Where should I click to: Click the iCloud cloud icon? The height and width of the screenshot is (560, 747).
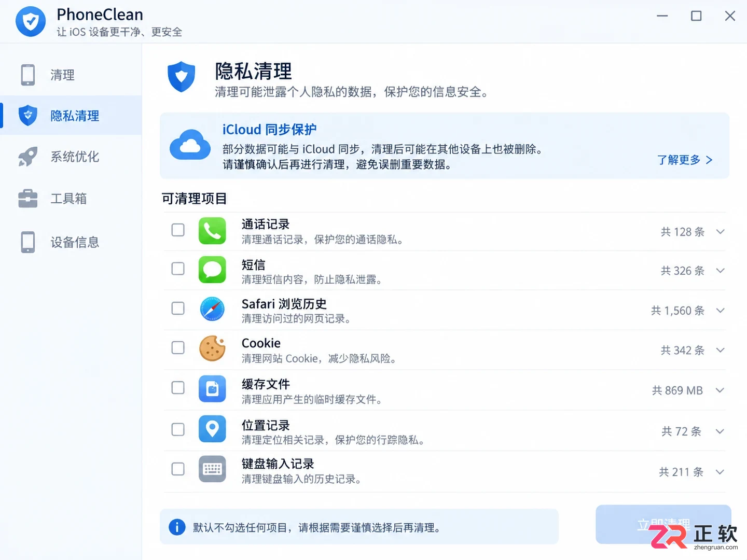click(x=190, y=145)
